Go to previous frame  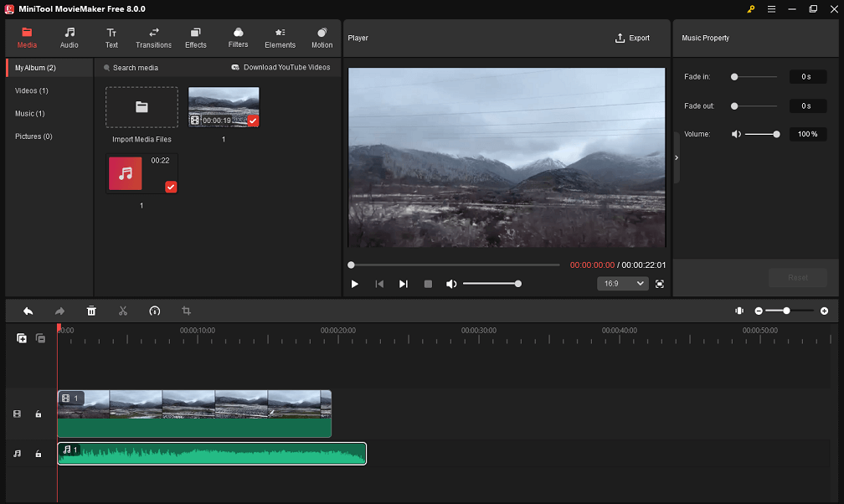tap(379, 284)
